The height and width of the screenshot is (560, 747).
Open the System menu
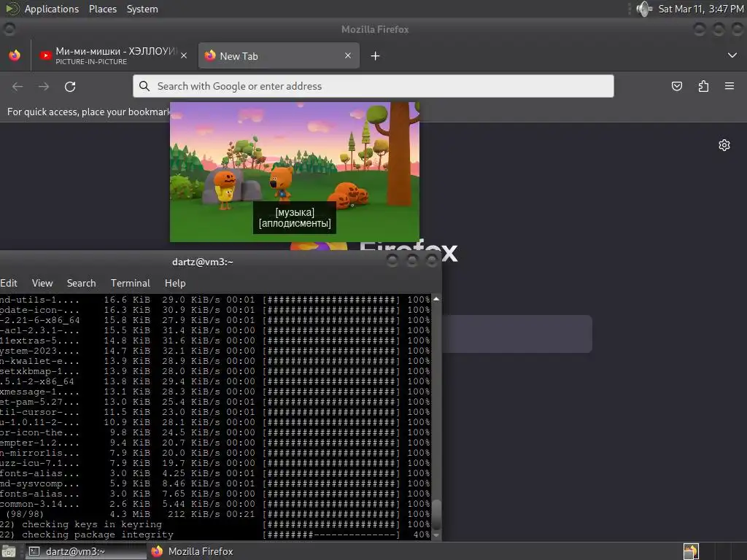click(x=142, y=9)
